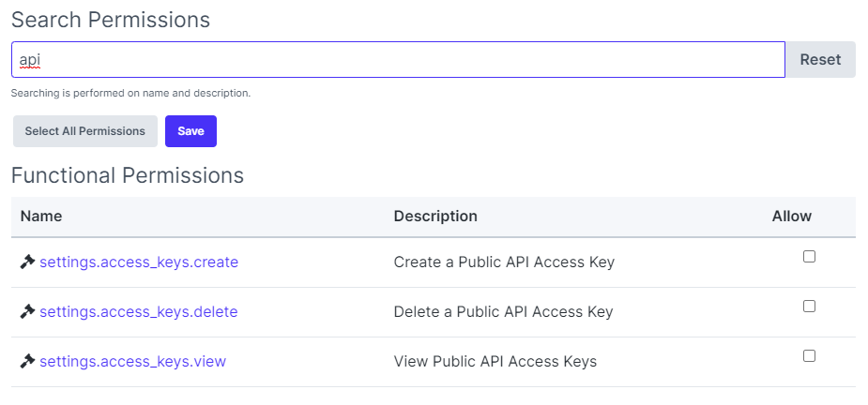Viewport: 868px width, 405px height.
Task: Click the "View Public API Access Keys" description
Action: coord(495,362)
